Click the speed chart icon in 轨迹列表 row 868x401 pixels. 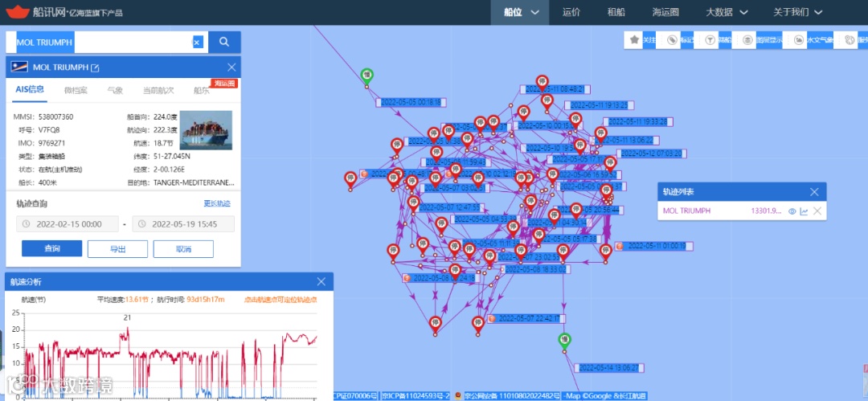pyautogui.click(x=804, y=211)
